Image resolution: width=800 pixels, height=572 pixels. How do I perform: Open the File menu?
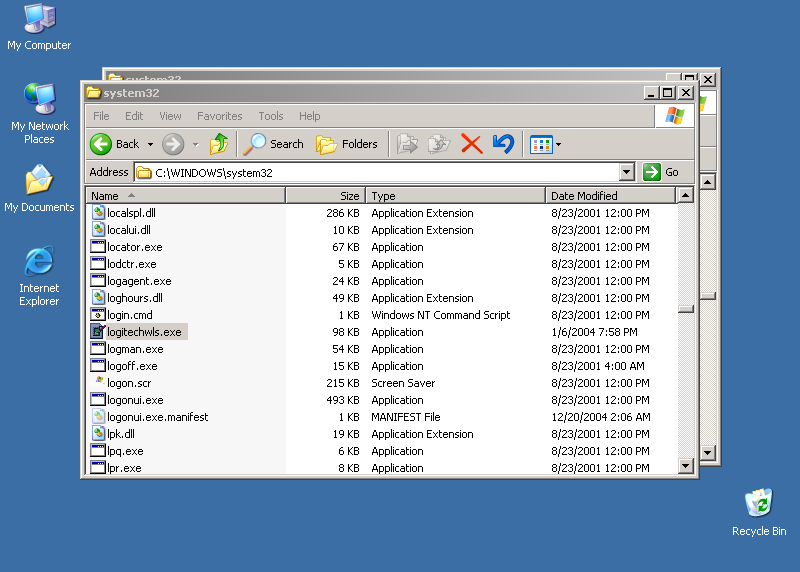(101, 116)
